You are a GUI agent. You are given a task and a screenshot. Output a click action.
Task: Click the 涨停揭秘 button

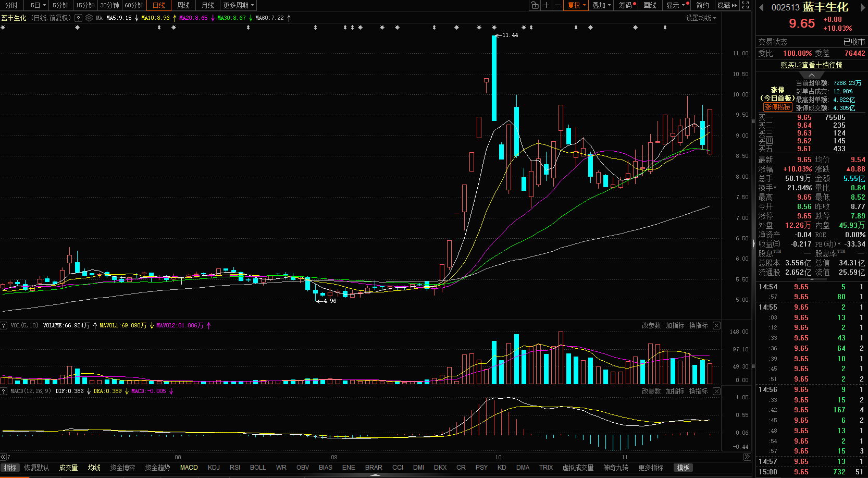[x=777, y=107]
